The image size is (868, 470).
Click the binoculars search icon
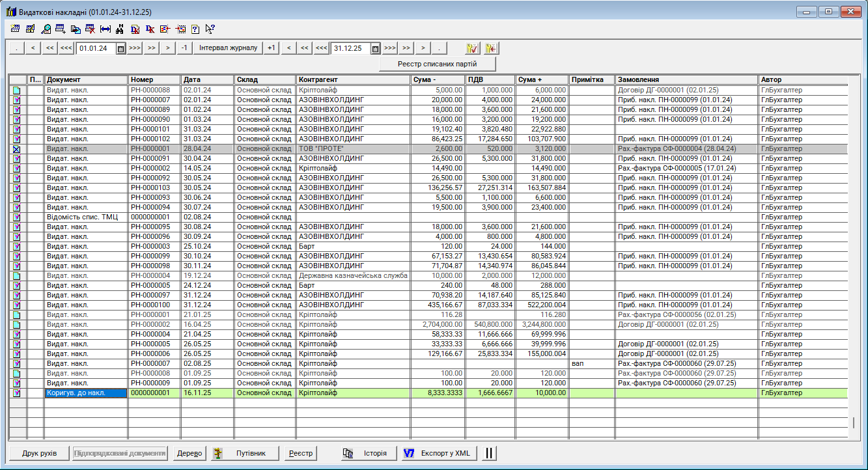pos(120,29)
